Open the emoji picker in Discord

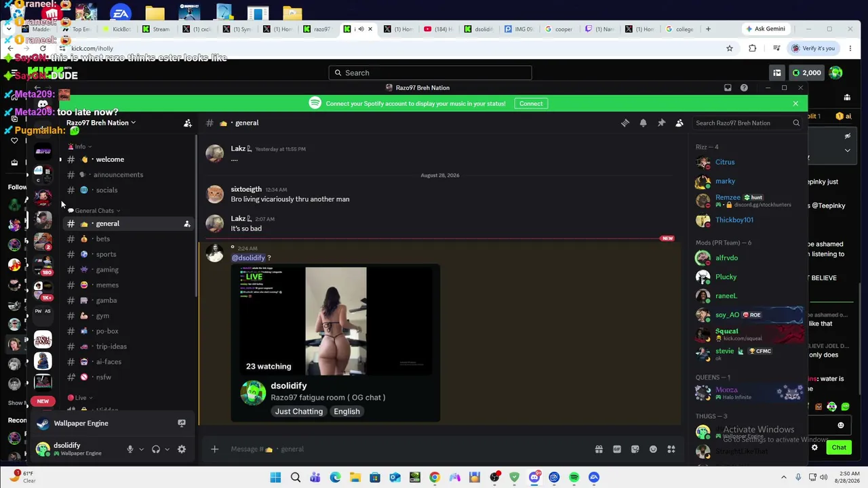653,449
